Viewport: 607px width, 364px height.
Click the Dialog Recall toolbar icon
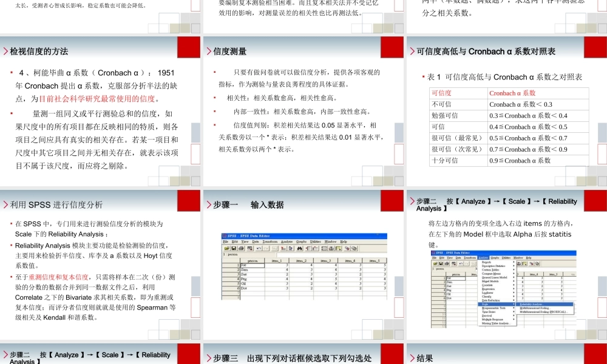(x=250, y=248)
